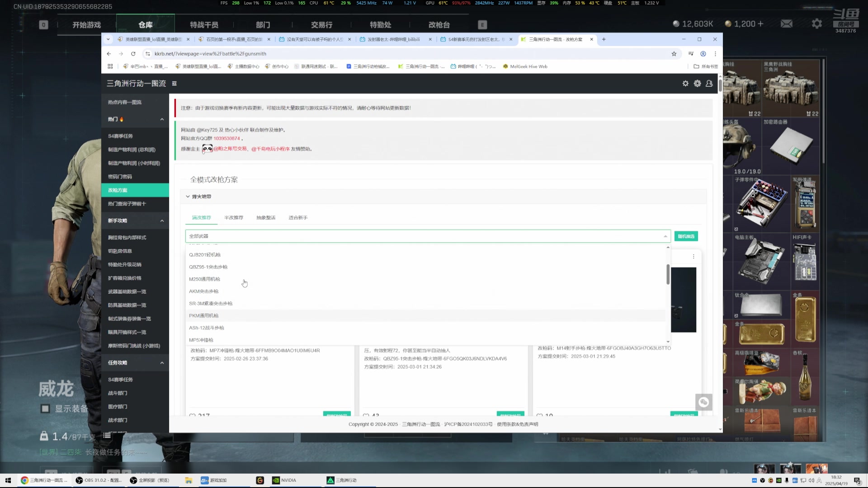The width and height of the screenshot is (868, 488).
Task: Select the 电脑主板 item in the game inventory
Action: coord(761,261)
